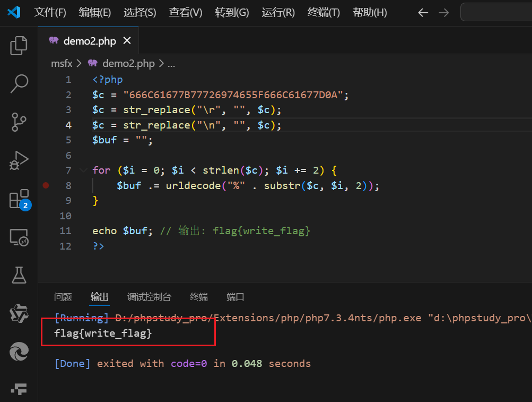532x402 pixels.
Task: Collapse the for loop at line 7
Action: (83, 170)
